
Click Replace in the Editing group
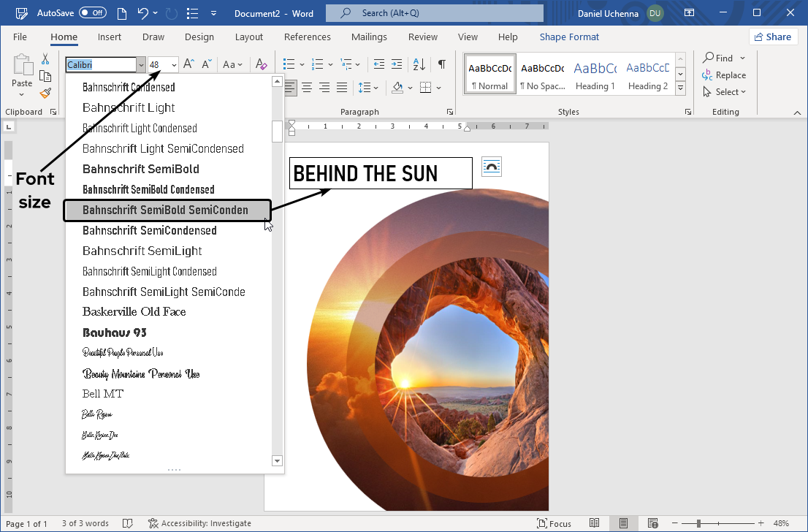[x=724, y=75]
